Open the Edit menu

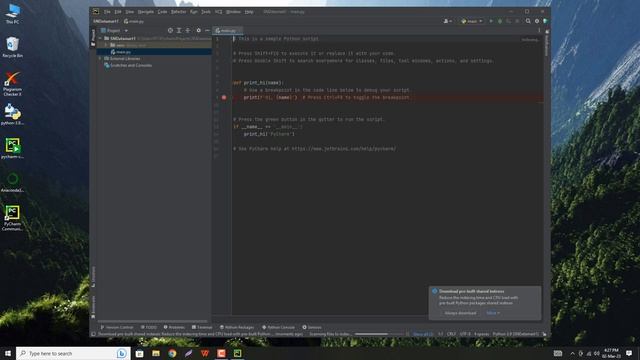(x=118, y=12)
